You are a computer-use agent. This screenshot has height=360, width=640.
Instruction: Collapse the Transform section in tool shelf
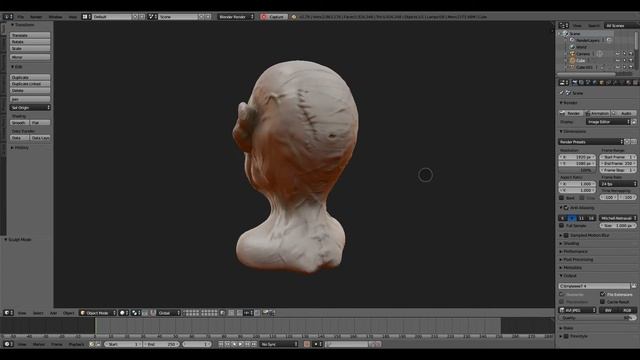(22, 25)
